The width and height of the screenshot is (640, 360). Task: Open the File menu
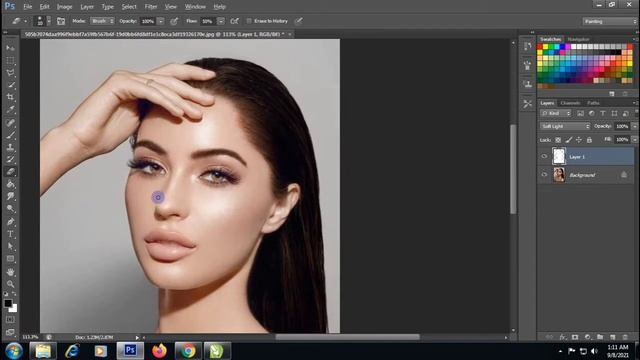pos(27,7)
